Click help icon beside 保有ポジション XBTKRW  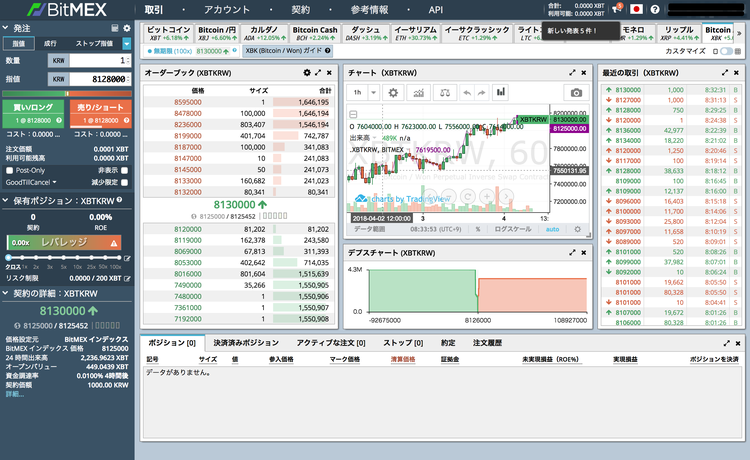click(120, 200)
